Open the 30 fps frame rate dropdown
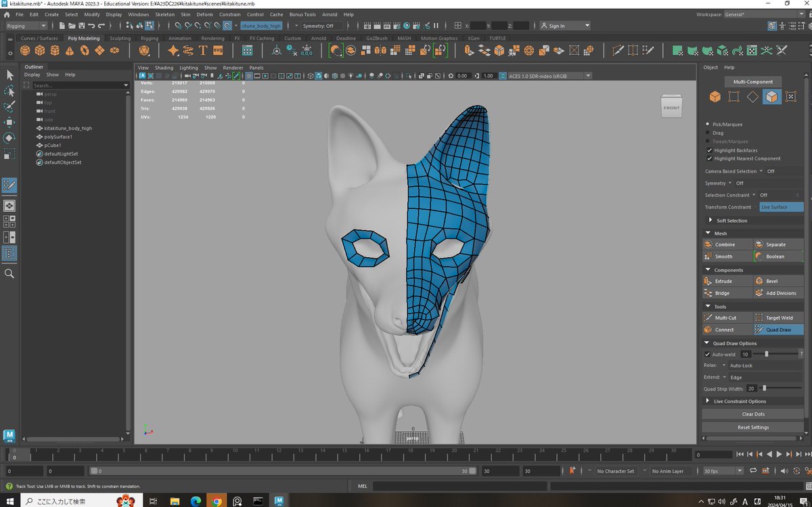Image resolution: width=812 pixels, height=507 pixels. tap(723, 471)
